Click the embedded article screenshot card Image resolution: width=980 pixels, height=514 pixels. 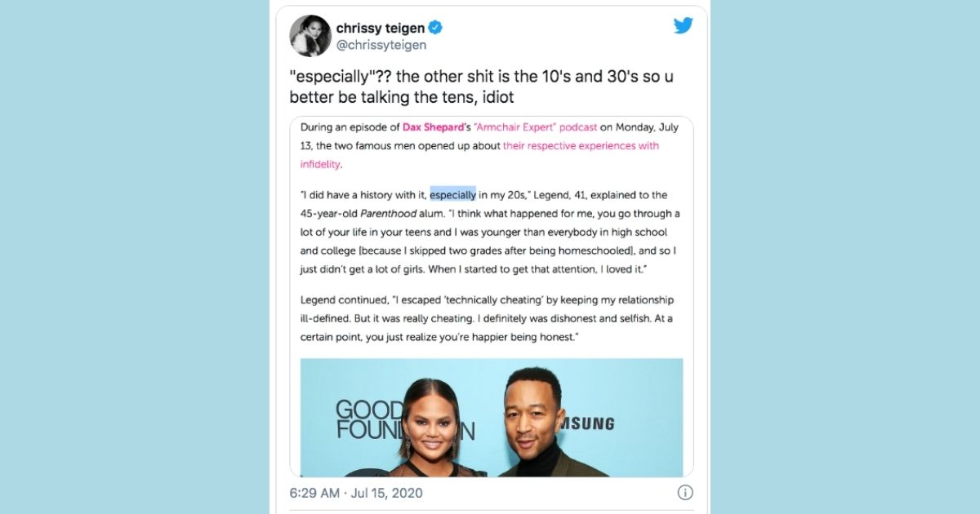pyautogui.click(x=492, y=297)
